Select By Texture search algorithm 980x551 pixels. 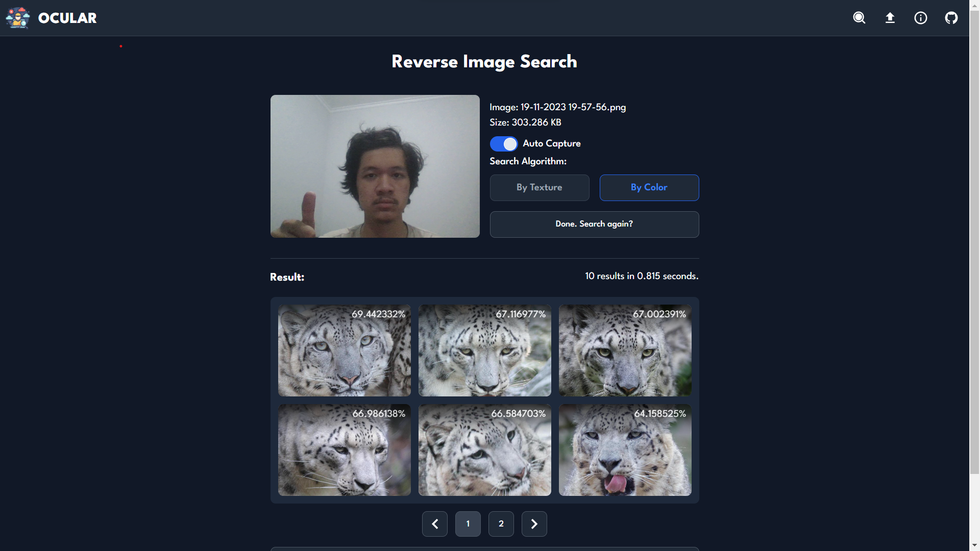click(x=540, y=187)
